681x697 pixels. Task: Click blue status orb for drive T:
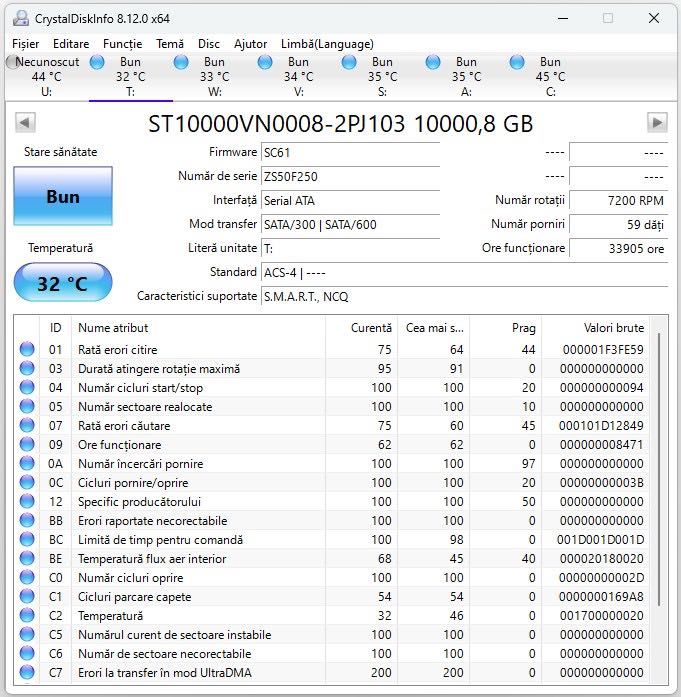coord(97,62)
